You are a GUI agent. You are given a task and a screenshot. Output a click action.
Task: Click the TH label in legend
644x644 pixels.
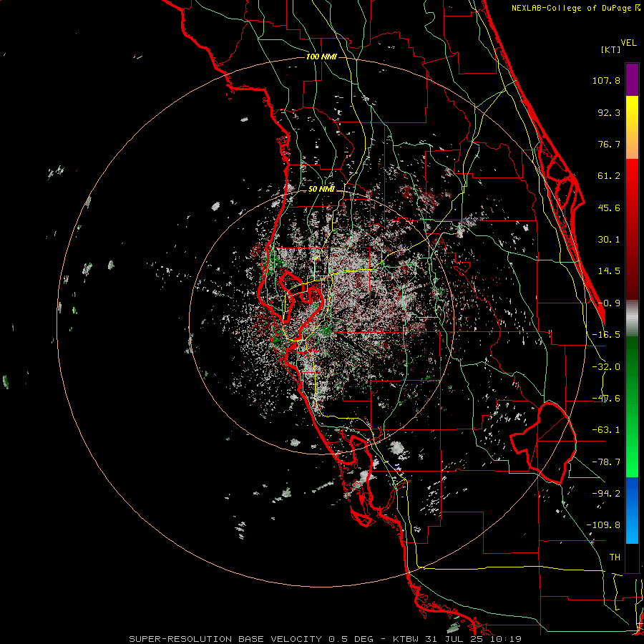click(615, 557)
